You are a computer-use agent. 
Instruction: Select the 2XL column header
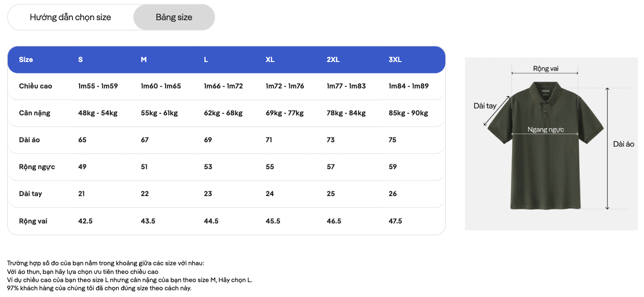[x=333, y=60]
